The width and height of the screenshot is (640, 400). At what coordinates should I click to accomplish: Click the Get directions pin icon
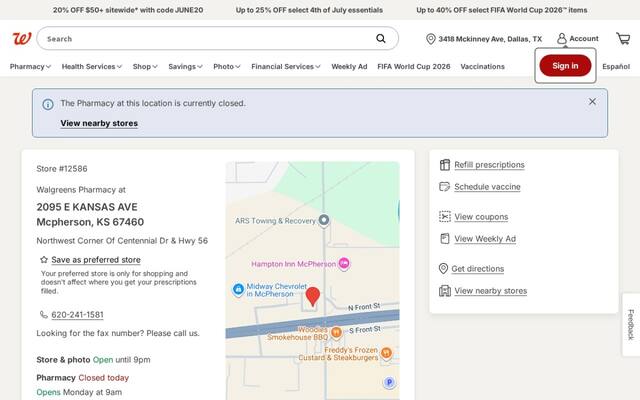click(x=443, y=269)
